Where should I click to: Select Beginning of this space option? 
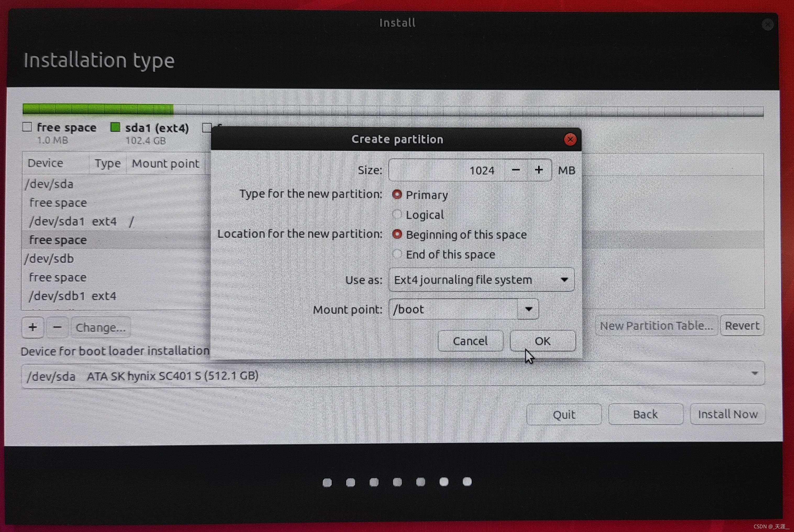397,234
